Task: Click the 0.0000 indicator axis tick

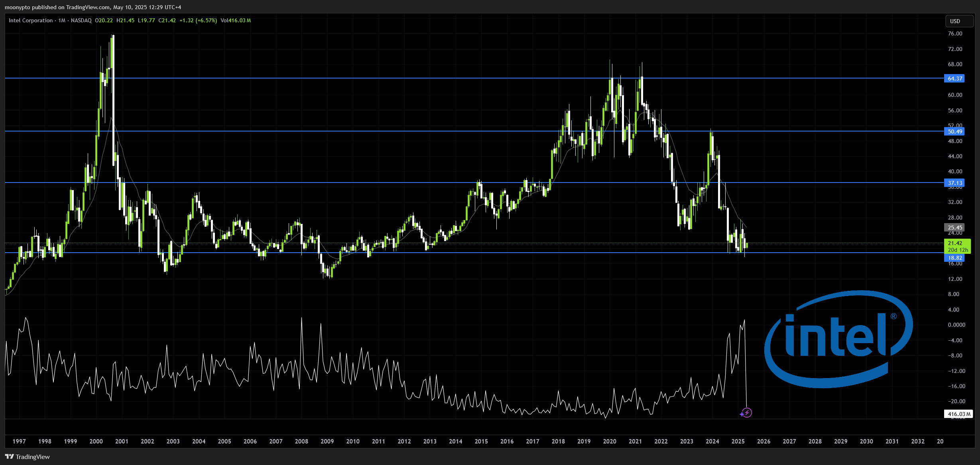Action: [956, 325]
